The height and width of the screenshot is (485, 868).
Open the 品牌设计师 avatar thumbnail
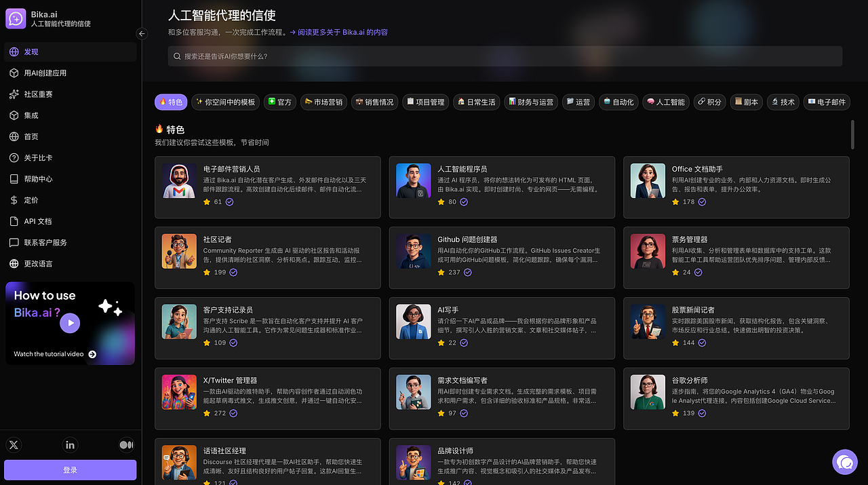tap(414, 463)
